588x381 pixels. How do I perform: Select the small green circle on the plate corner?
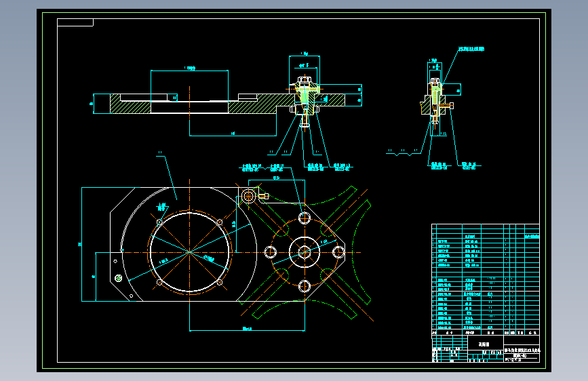tap(118, 278)
